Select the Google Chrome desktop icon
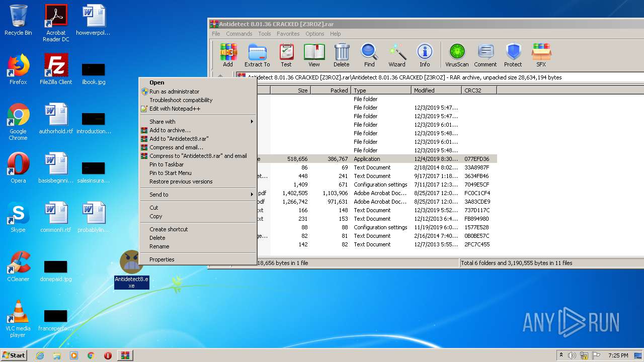The image size is (644, 362). pos(18,122)
